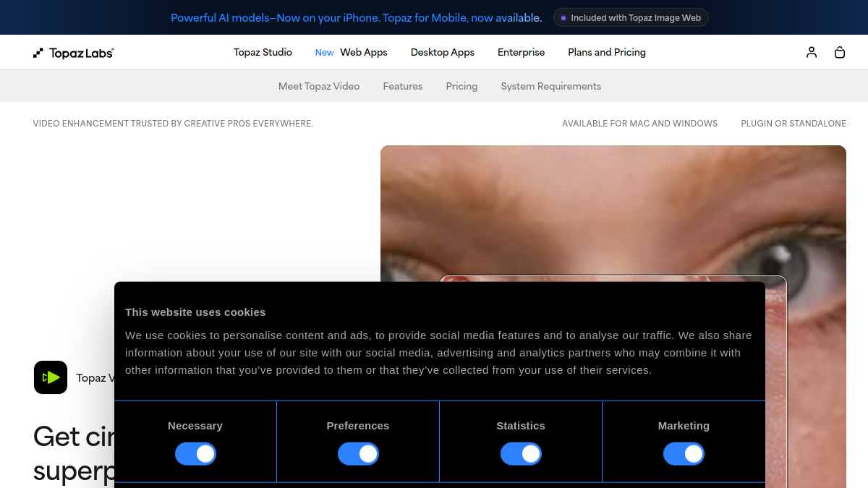Click the Necessary label in cookie dialog
The image size is (868, 488).
point(195,426)
